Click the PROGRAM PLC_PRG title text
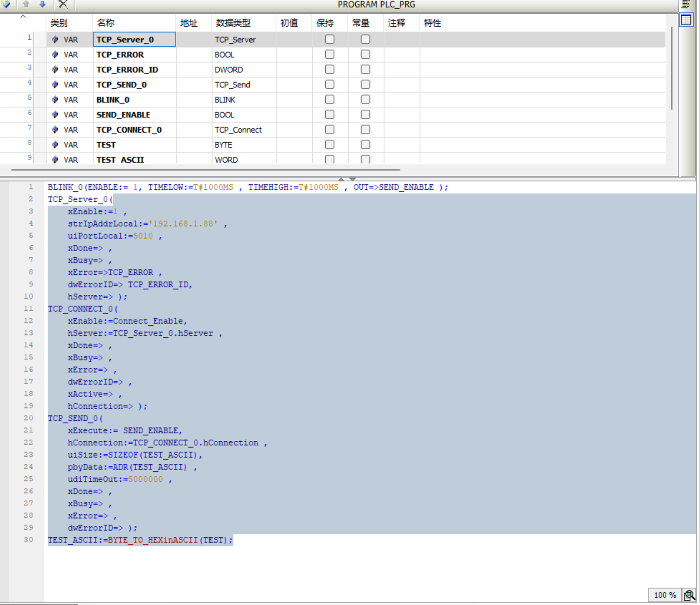700x605 pixels. [x=376, y=4]
